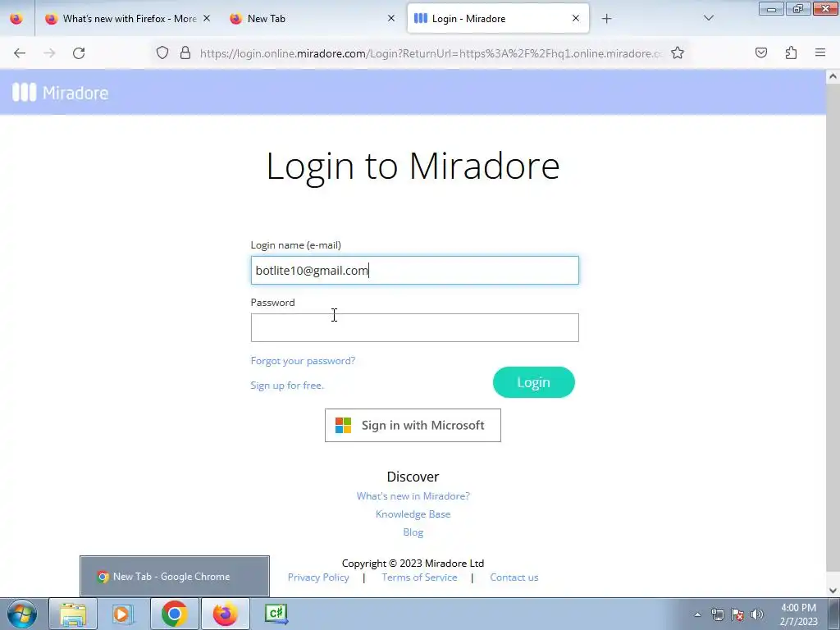Bookmark this page with the star
The width and height of the screenshot is (840, 630).
click(678, 52)
